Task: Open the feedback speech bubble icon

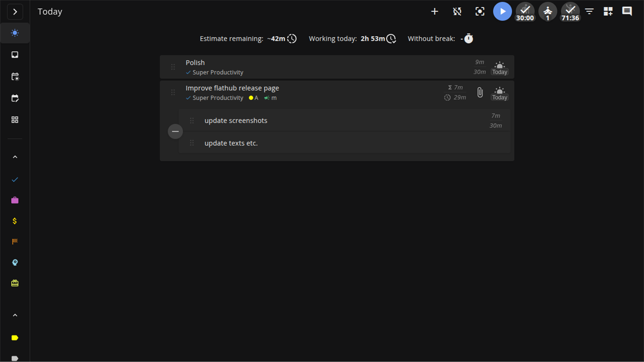Action: (x=627, y=11)
